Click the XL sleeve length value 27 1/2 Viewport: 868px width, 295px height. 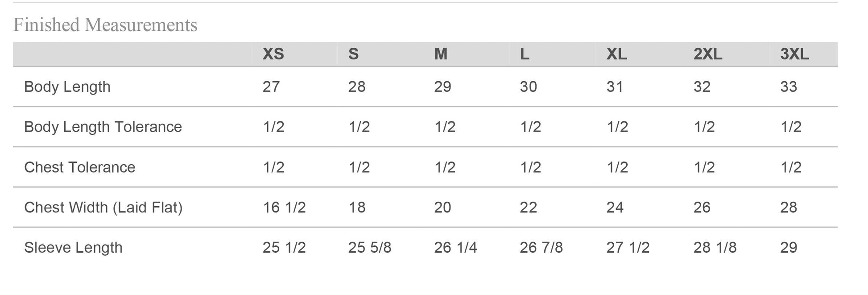click(628, 248)
